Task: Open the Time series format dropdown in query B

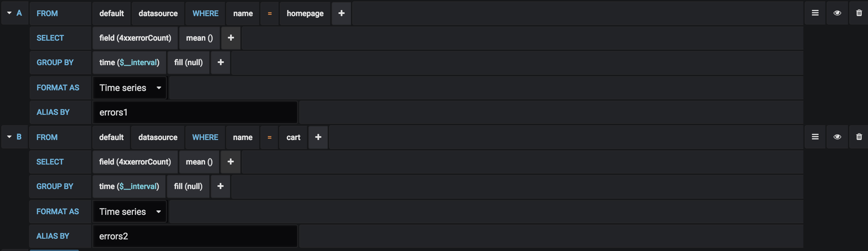Action: coord(130,212)
